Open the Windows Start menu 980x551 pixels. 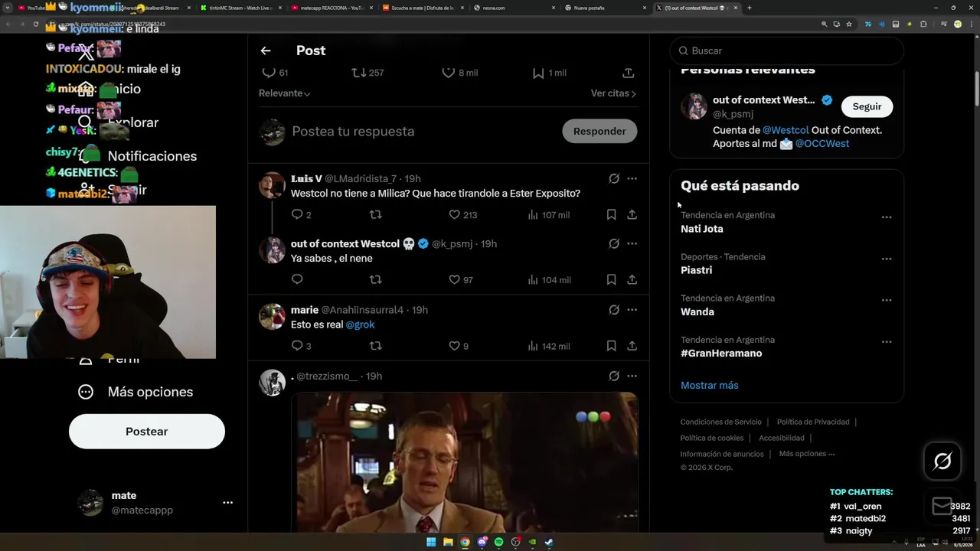coord(431,542)
